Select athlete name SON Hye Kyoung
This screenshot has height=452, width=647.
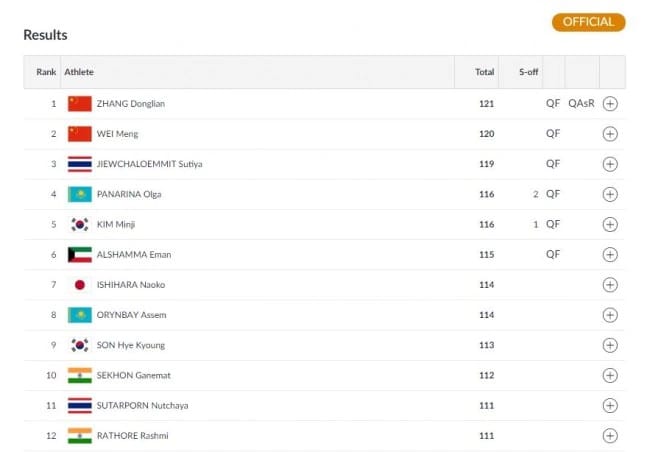(x=131, y=345)
